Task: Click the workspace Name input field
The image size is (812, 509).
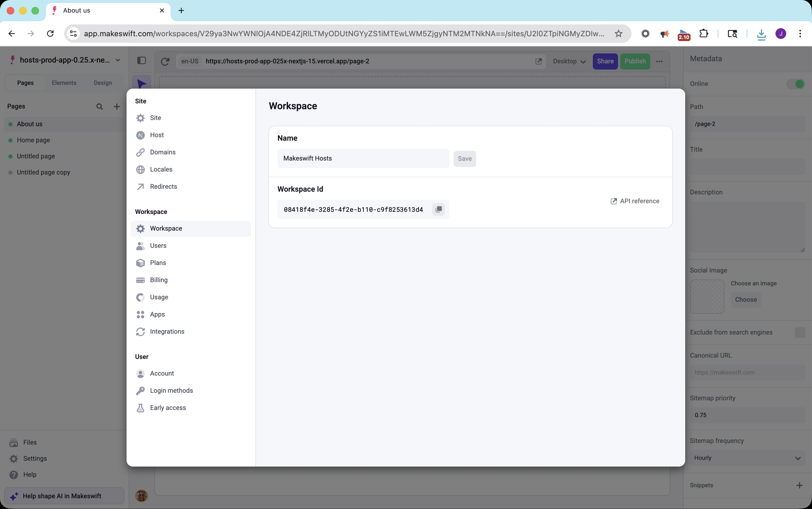Action: coord(363,158)
